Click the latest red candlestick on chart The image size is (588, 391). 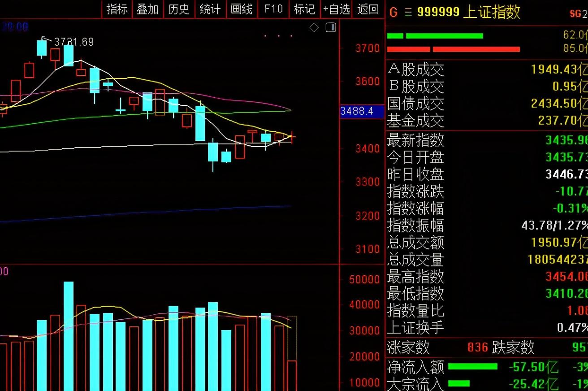coord(292,138)
